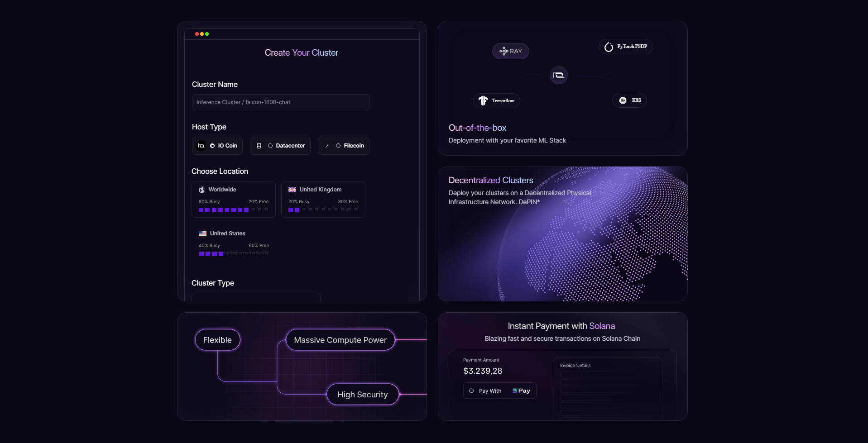868x443 pixels.
Task: Click the globe icon next to Worldwide
Action: [202, 190]
